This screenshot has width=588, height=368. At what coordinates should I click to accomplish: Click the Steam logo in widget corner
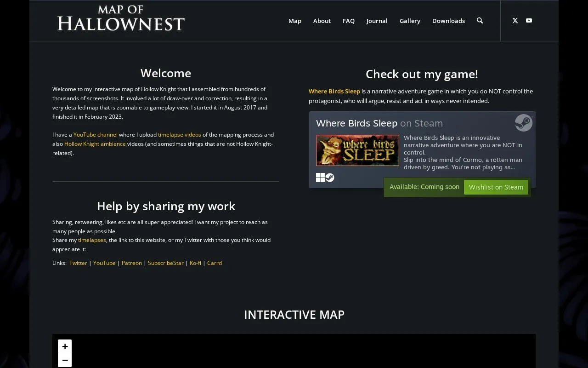(524, 123)
